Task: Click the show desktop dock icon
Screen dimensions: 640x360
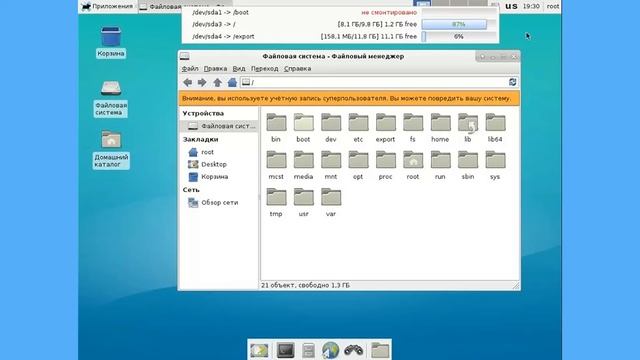Action: coord(260,350)
